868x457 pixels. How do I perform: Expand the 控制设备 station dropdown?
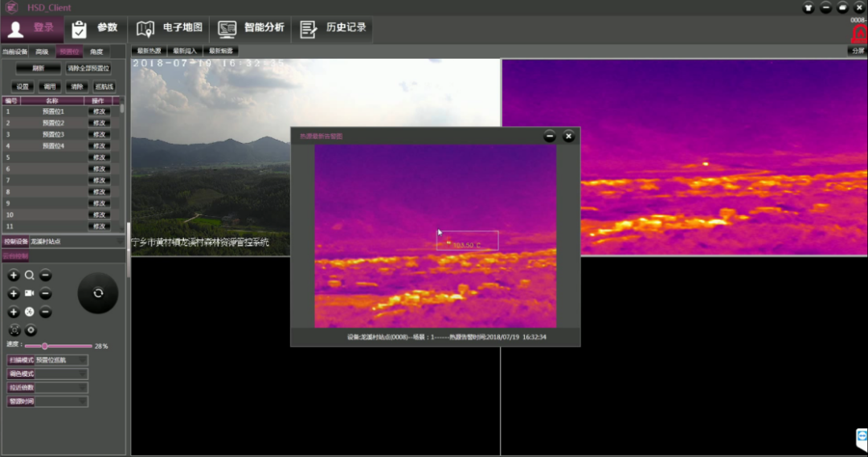[120, 241]
